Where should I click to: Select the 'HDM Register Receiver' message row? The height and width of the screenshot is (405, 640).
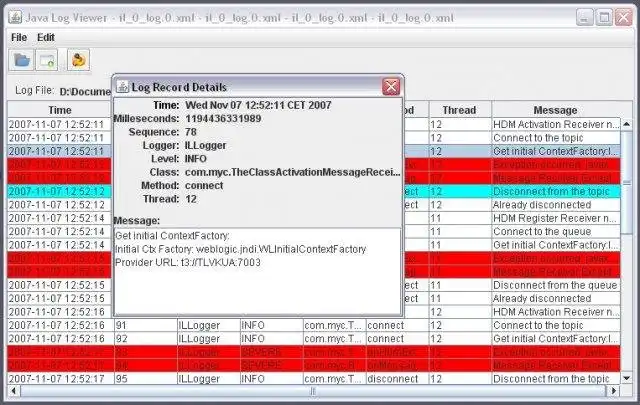556,218
